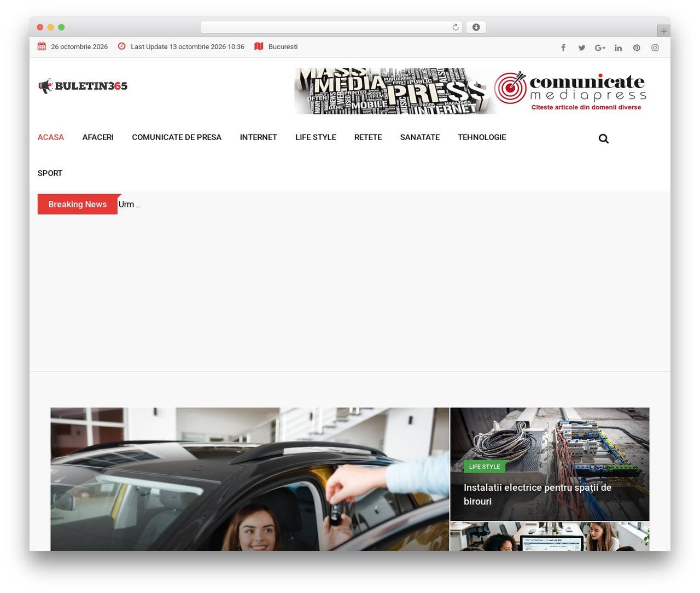Open the AFACERI menu section

(x=98, y=137)
